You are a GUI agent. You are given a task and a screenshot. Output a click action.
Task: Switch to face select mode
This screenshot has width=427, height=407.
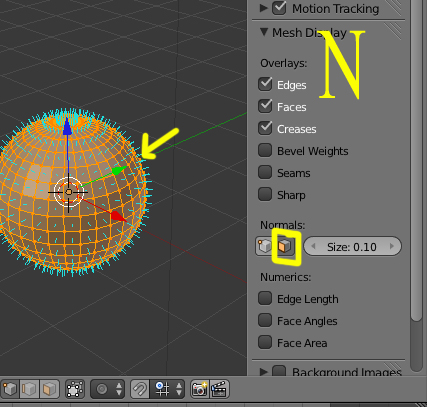click(49, 389)
